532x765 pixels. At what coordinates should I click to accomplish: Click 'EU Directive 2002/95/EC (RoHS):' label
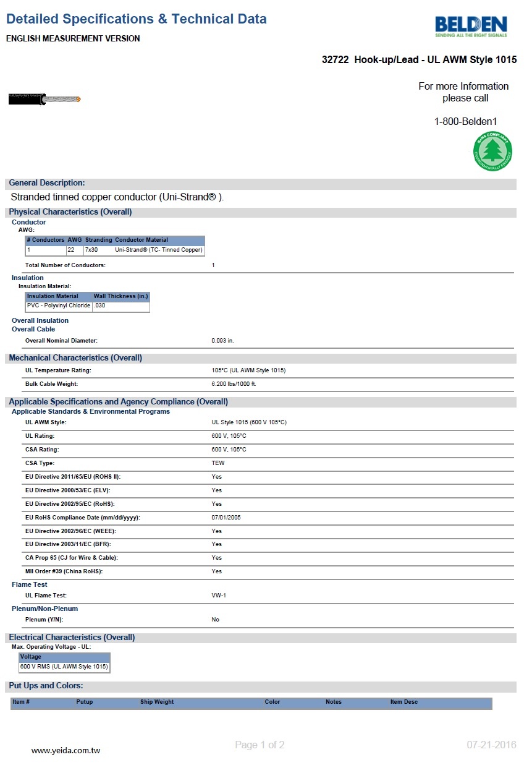tap(70, 504)
